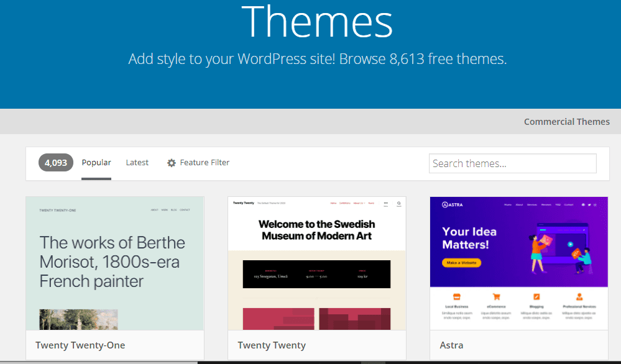Viewport: 621px width, 364px height.
Task: Click the Twenty Twenty-One theme name
Action: pos(80,345)
